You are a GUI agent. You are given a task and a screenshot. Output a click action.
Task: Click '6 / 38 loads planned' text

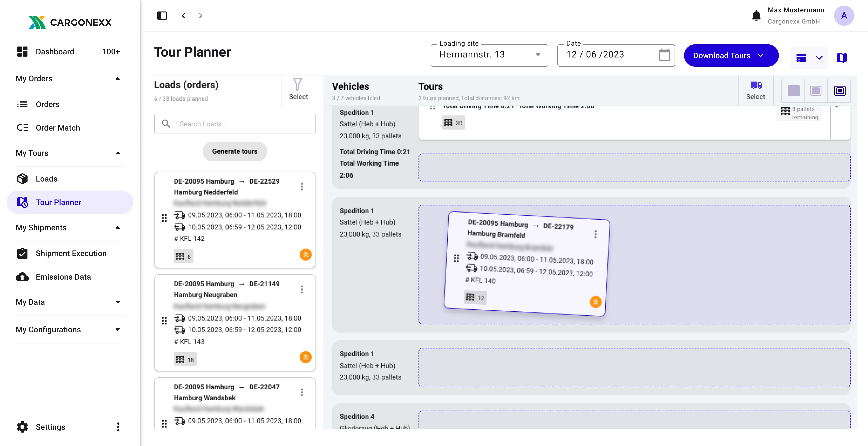click(x=181, y=99)
